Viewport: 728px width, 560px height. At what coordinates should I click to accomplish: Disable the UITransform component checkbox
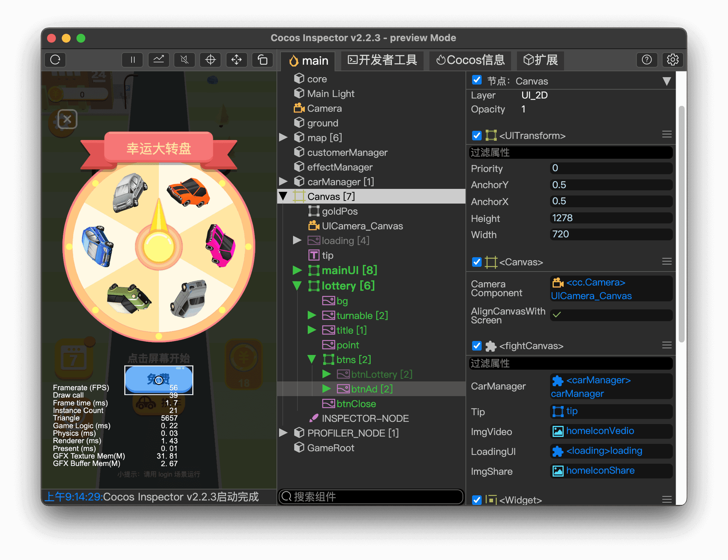click(x=477, y=136)
